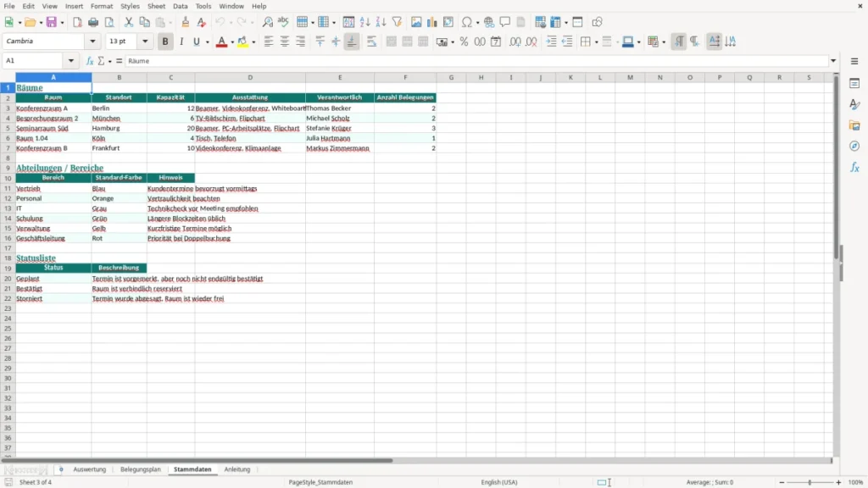
Task: Save the document with the Save icon
Action: coord(52,22)
